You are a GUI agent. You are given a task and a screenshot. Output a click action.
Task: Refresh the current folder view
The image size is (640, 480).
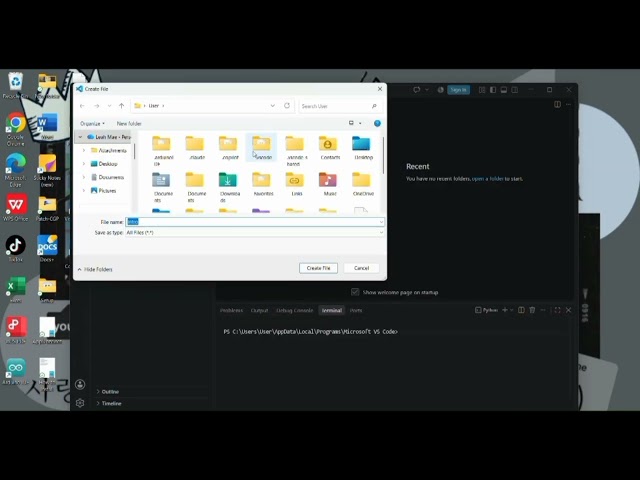pos(287,106)
